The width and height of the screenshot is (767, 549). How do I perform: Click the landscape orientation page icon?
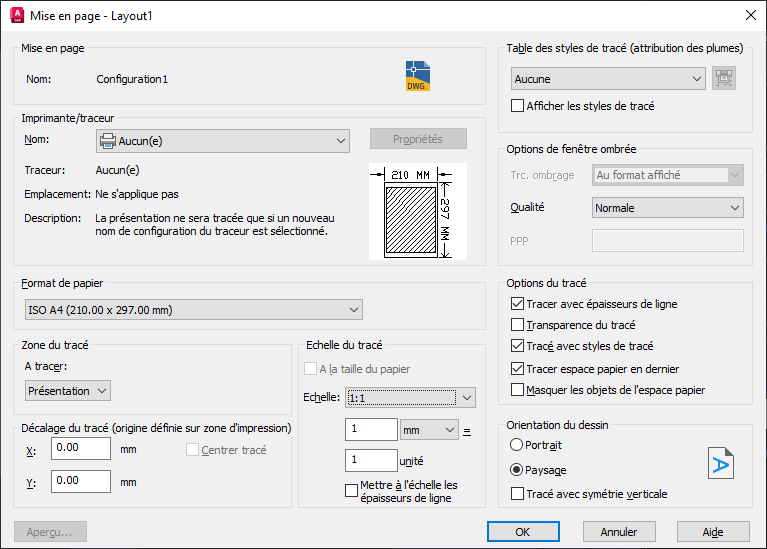pos(721,463)
